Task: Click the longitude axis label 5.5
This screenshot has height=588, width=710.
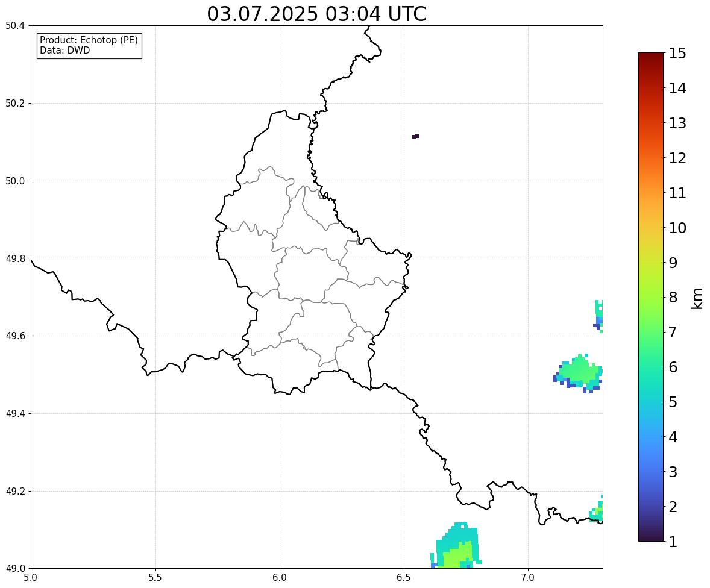Action: point(155,578)
